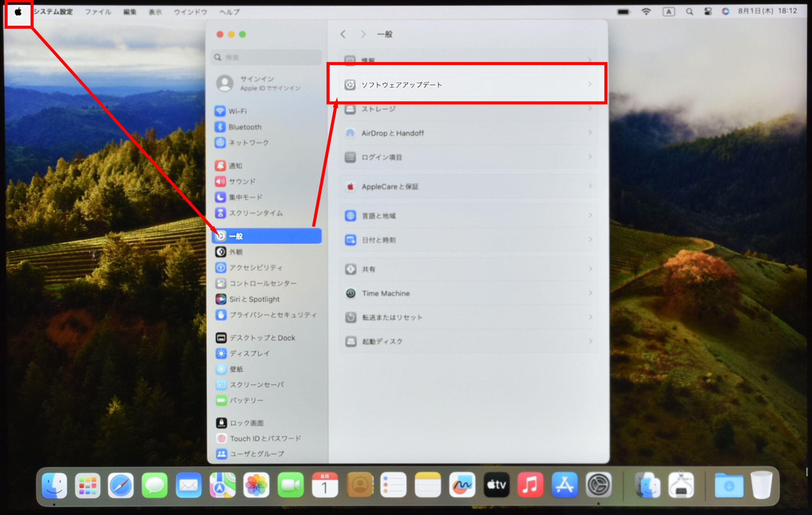Viewport: 812px width, 515px height.
Task: Open Control Center from menu bar
Action: (x=708, y=11)
